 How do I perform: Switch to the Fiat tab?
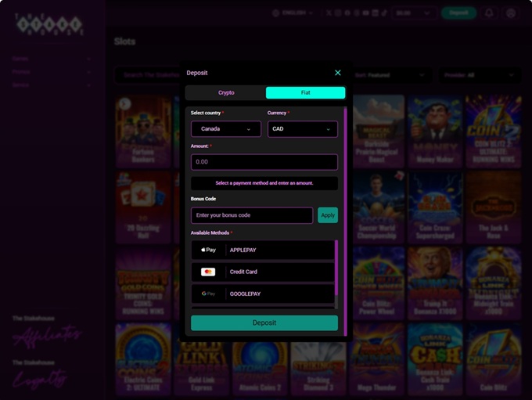pyautogui.click(x=305, y=92)
